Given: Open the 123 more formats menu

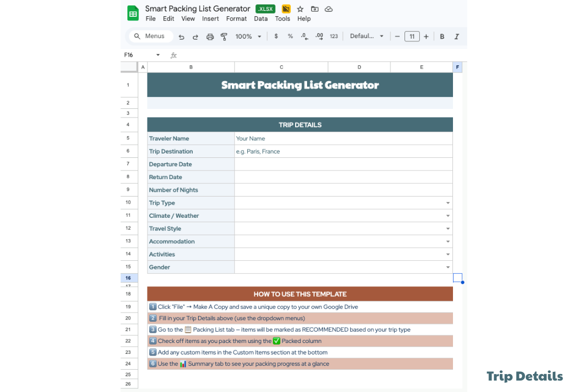Looking at the screenshot, I should 334,36.
